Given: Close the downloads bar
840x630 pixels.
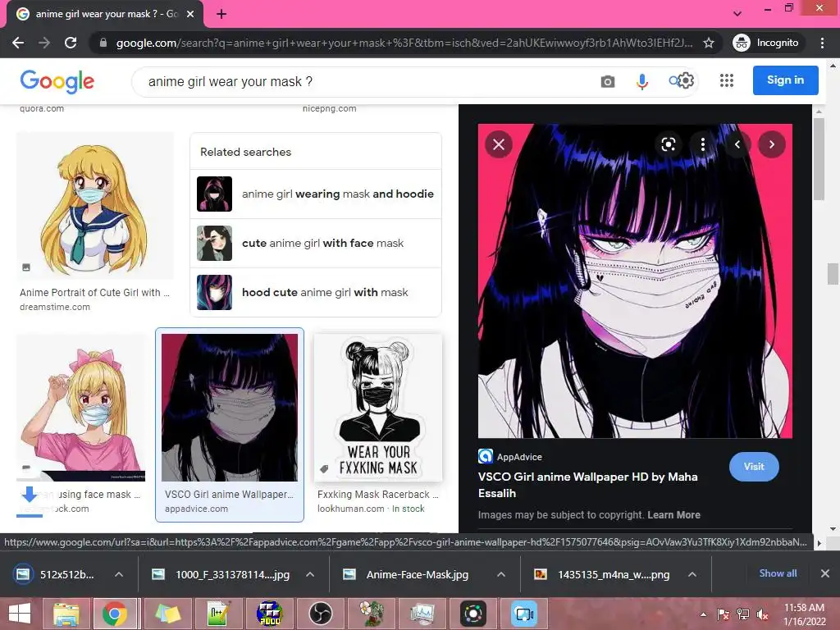Looking at the screenshot, I should (x=825, y=573).
